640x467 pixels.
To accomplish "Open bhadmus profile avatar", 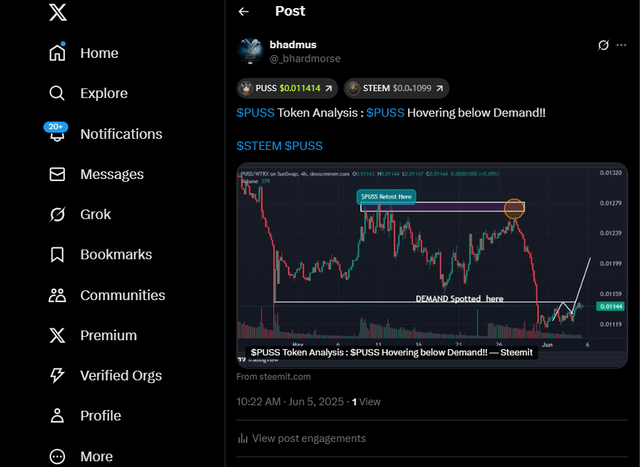I will point(250,51).
